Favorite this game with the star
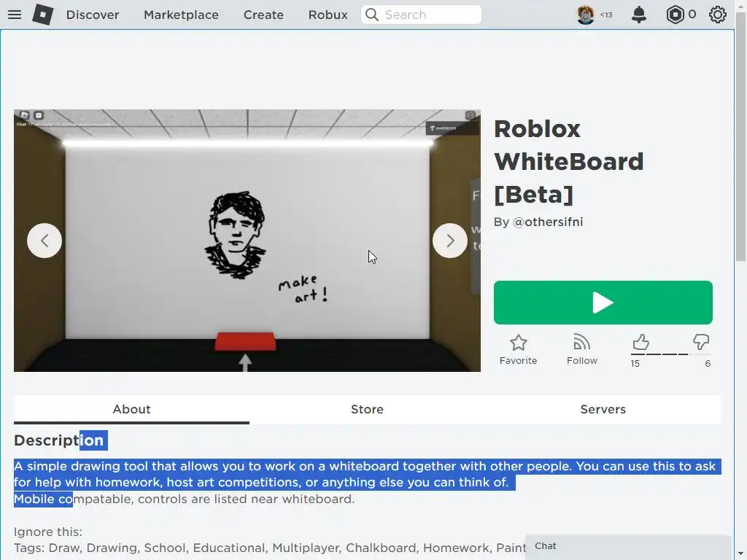This screenshot has height=560, width=747. [518, 349]
